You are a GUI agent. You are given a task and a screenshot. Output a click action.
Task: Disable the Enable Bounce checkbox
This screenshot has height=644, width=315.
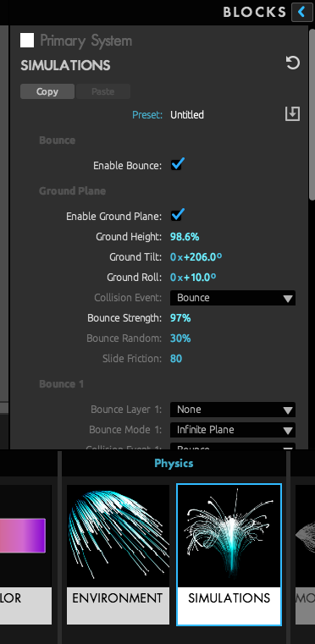[177, 165]
